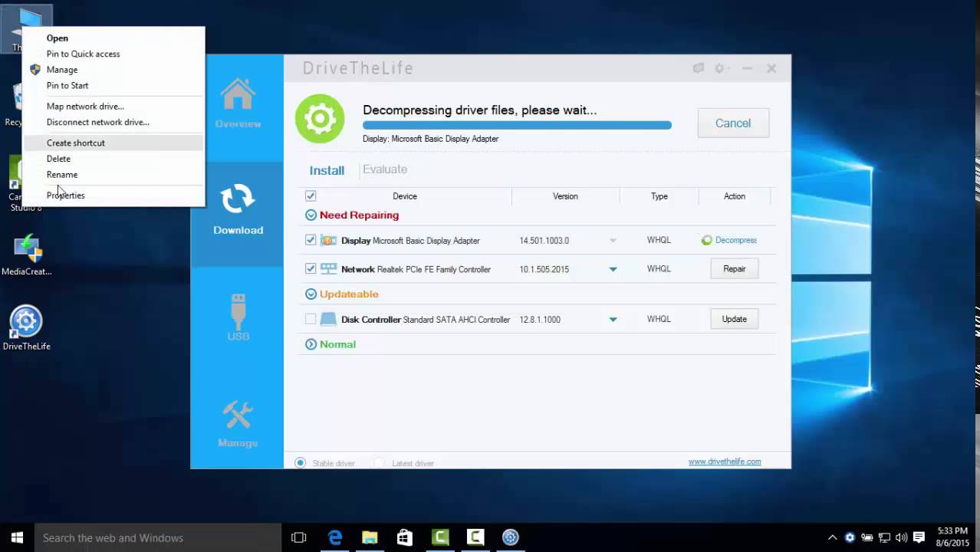Click the Display adapter device icon
The height and width of the screenshot is (552, 980).
click(x=328, y=240)
